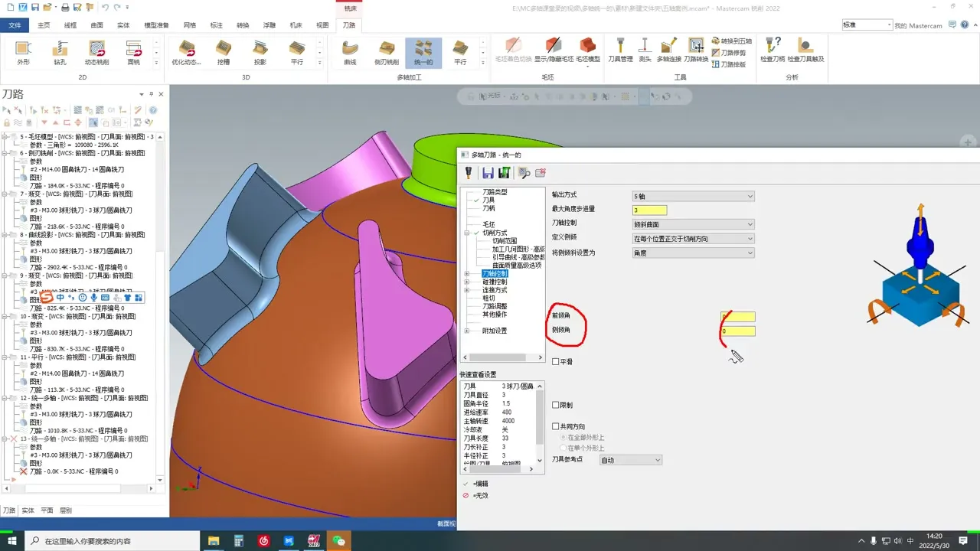980x551 pixels.
Task: Click the 侧刃铣削 multiaxis icon
Action: coord(387,51)
